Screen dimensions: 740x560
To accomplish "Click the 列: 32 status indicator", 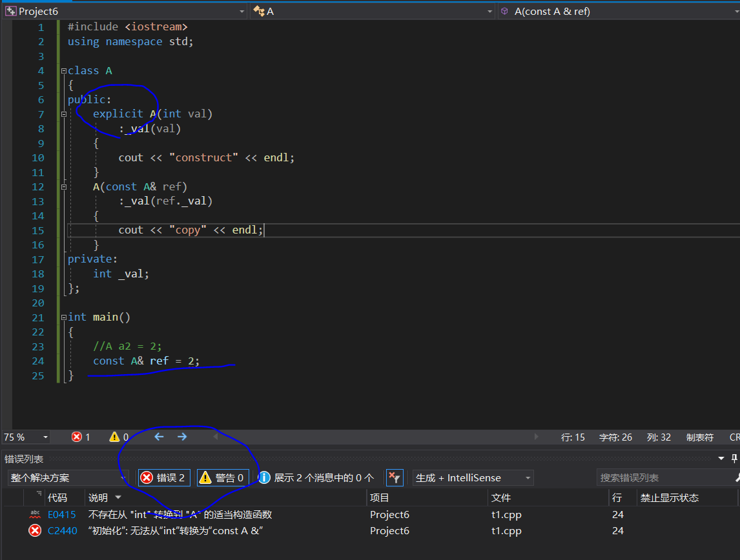I will [659, 437].
